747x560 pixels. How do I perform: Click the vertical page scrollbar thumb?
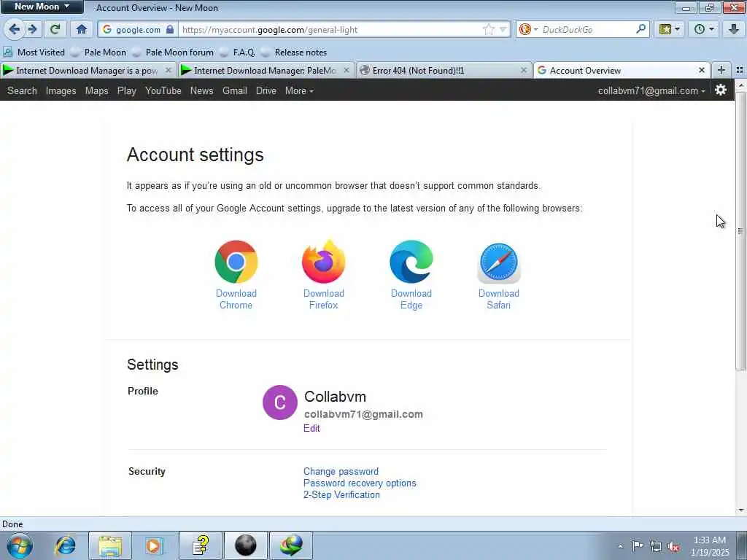click(x=740, y=230)
